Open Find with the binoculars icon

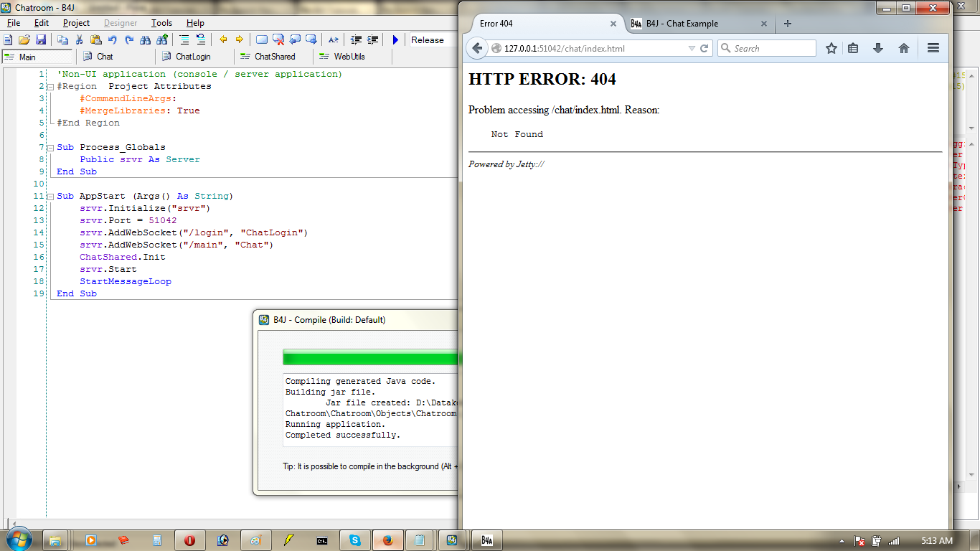point(146,40)
